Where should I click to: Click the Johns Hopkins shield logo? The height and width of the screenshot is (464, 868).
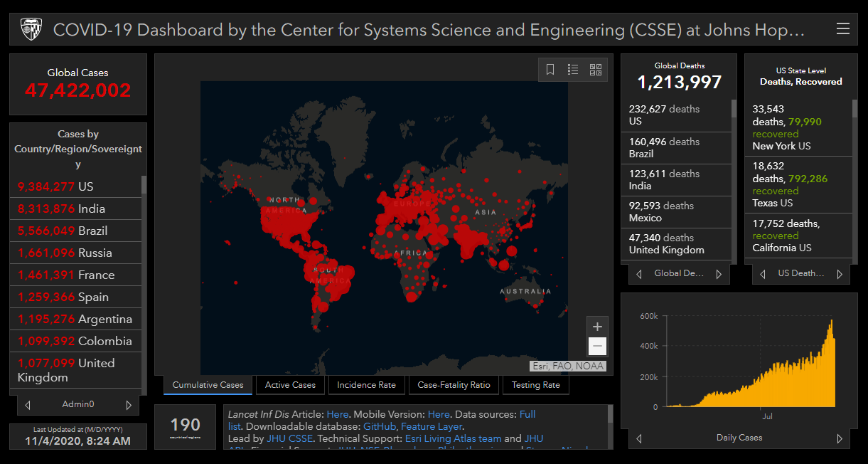pos(32,29)
